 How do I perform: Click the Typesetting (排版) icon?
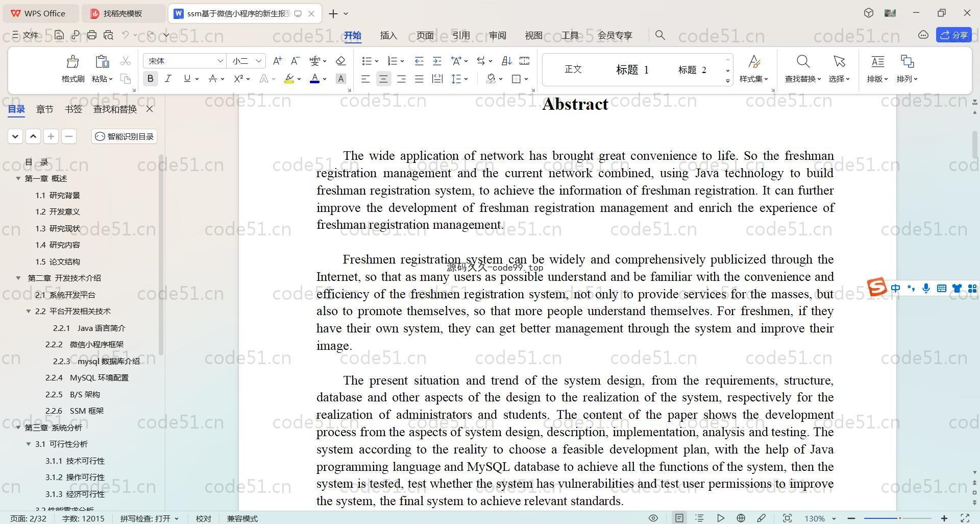[x=877, y=62]
